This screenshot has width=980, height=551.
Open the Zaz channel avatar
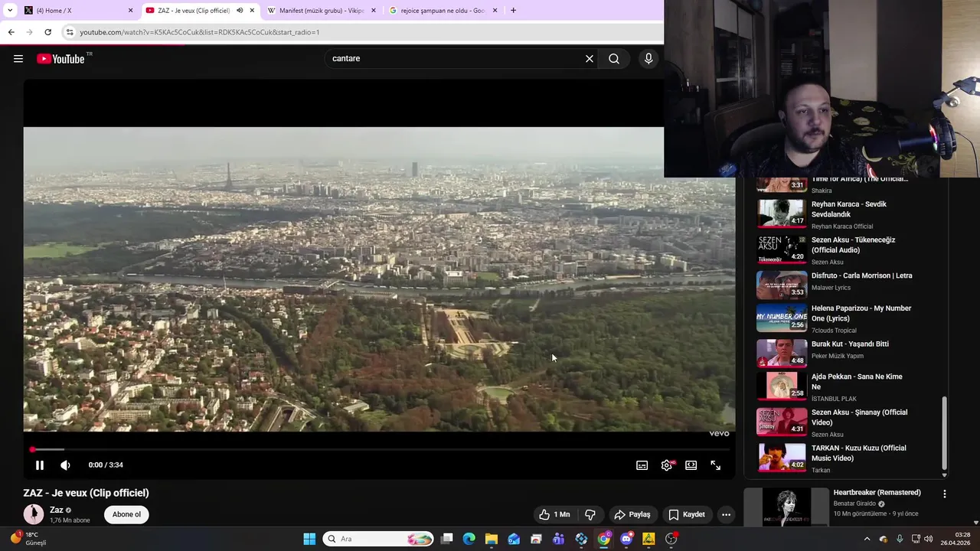coord(33,514)
